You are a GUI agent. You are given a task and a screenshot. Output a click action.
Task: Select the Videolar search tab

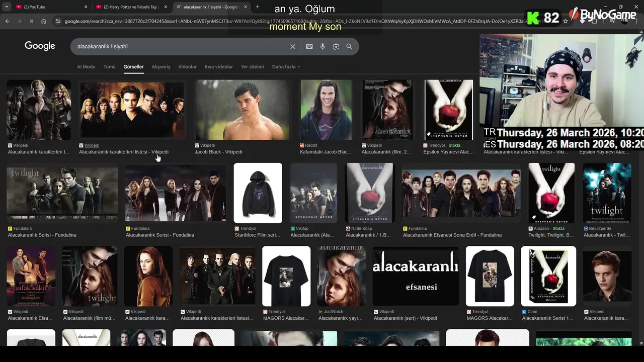tap(188, 66)
